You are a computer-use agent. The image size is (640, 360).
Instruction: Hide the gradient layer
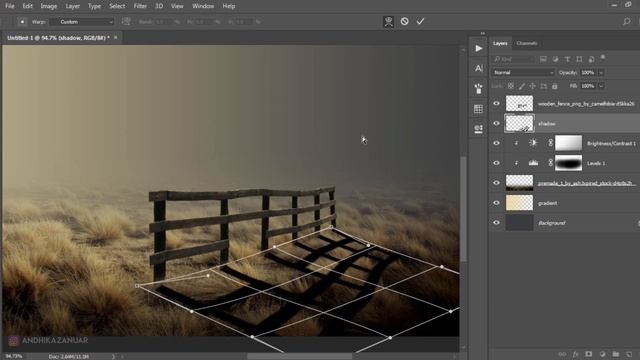point(496,203)
